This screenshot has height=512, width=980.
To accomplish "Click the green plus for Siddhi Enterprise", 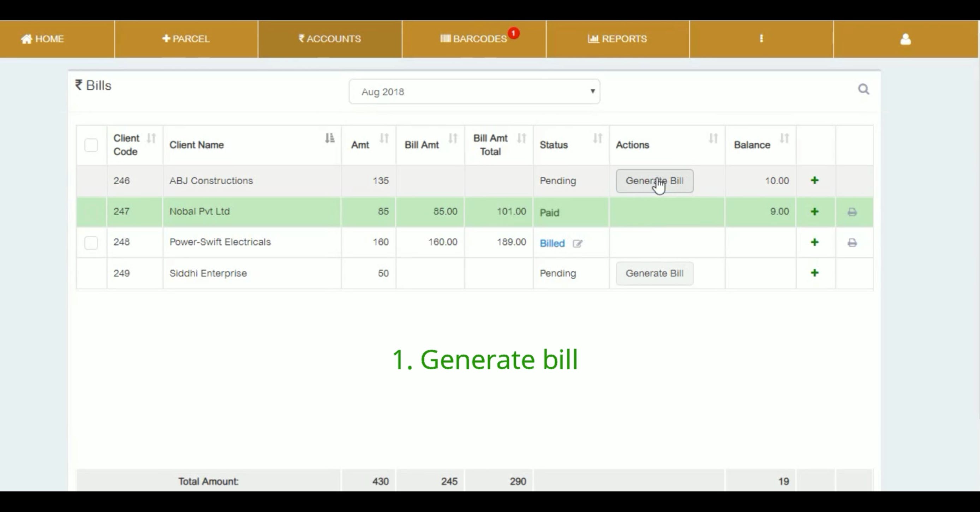I will [x=814, y=273].
